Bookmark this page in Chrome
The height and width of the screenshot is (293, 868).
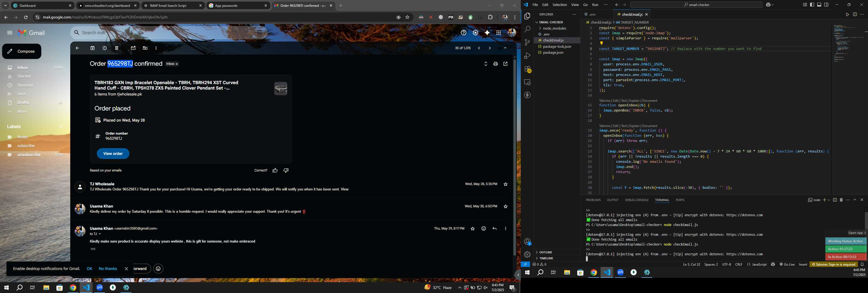click(x=407, y=17)
